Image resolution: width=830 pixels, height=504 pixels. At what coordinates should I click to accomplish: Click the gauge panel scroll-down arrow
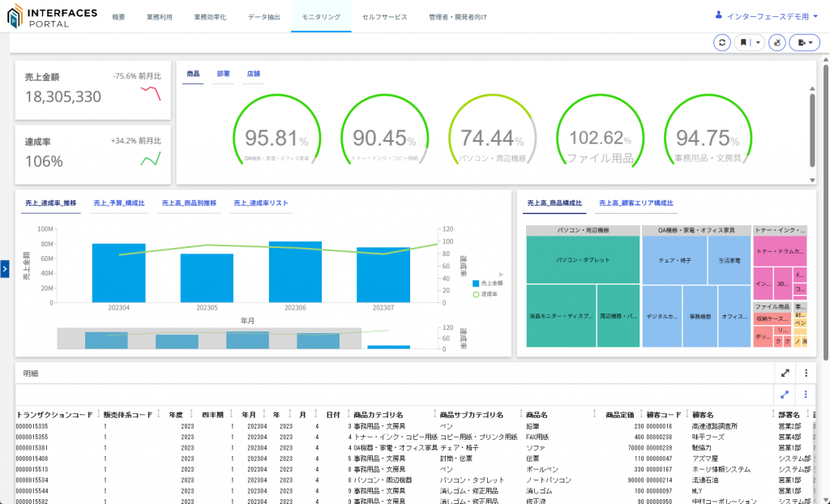[812, 180]
